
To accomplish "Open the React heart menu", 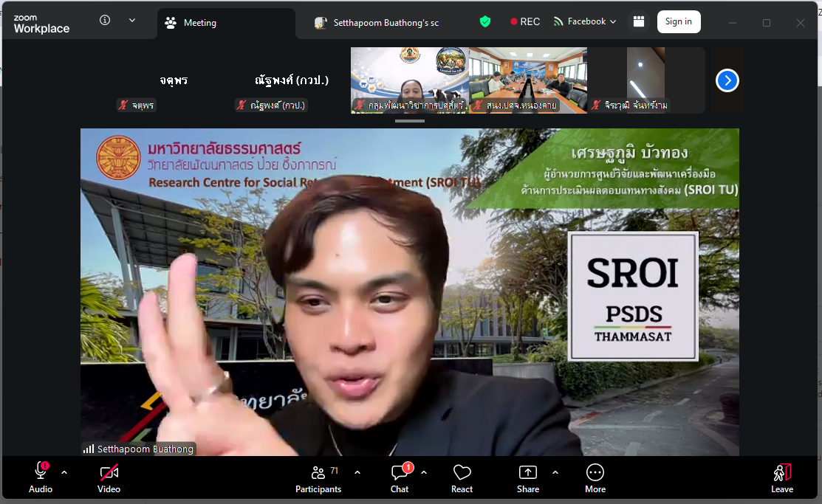I will (462, 478).
